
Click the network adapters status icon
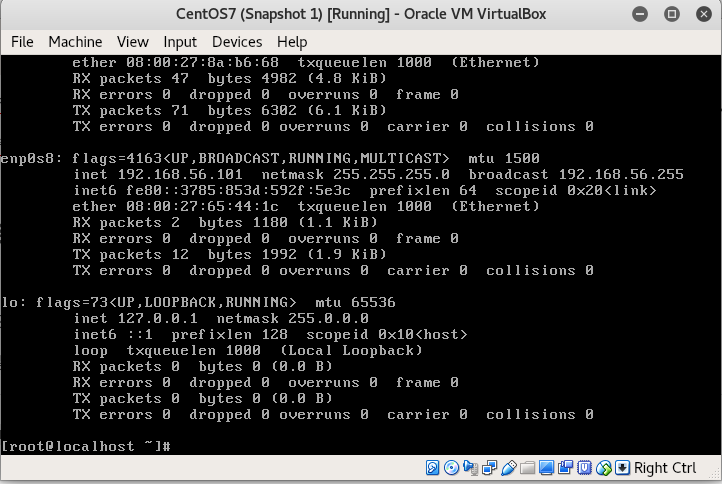[x=489, y=468]
